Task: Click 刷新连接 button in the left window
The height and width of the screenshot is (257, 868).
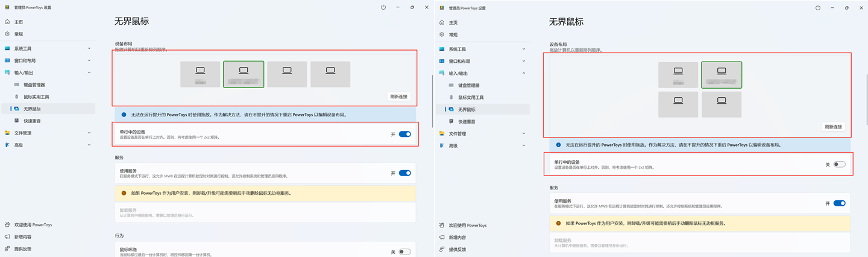Action: (x=399, y=97)
